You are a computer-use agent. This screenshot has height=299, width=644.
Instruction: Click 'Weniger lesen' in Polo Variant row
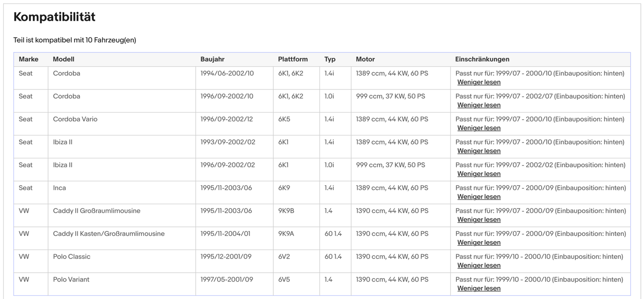(479, 288)
